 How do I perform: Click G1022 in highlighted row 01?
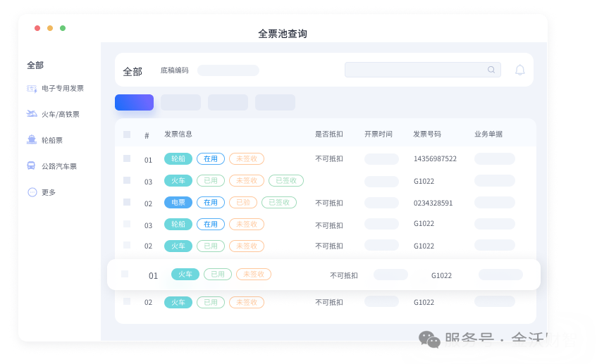441,275
